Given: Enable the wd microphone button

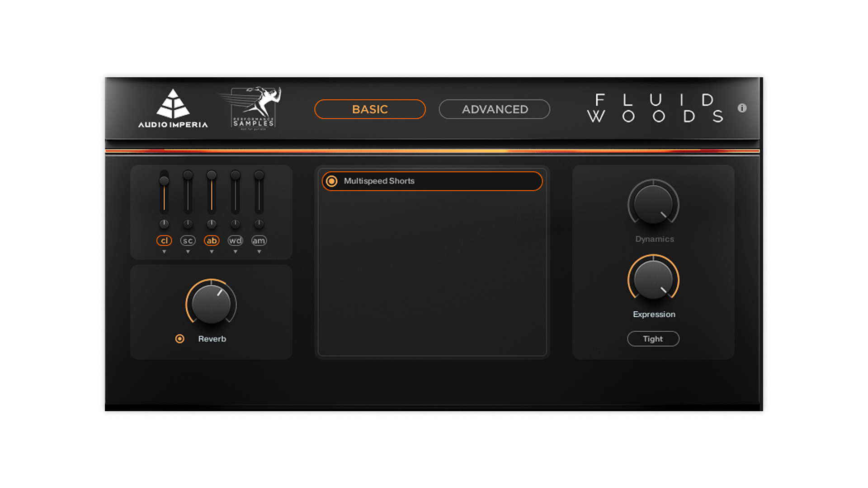Looking at the screenshot, I should click(x=235, y=241).
